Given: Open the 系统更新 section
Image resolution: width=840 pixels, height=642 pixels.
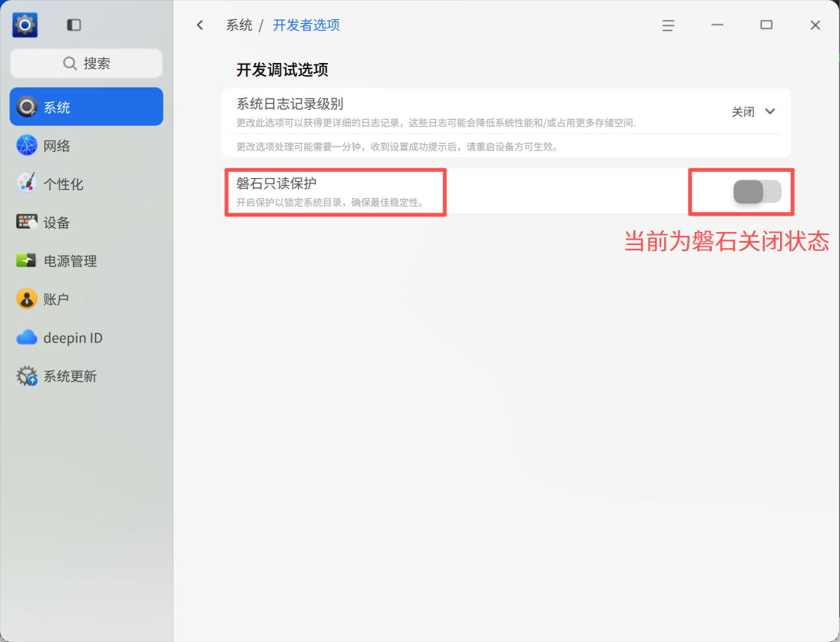Looking at the screenshot, I should pyautogui.click(x=86, y=376).
